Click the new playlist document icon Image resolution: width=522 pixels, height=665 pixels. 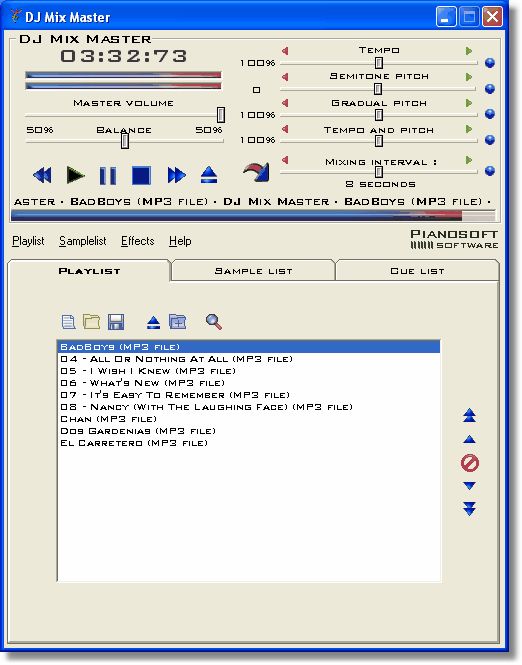coord(68,321)
